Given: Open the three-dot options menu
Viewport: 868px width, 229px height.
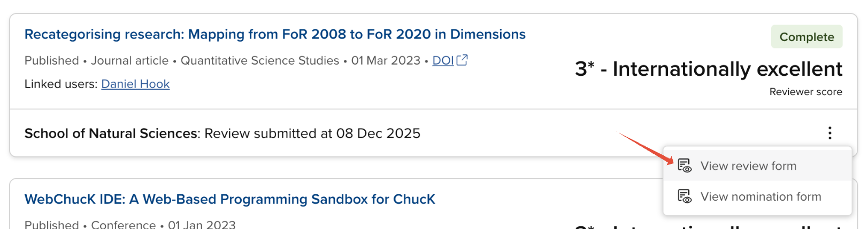Looking at the screenshot, I should pyautogui.click(x=829, y=133).
